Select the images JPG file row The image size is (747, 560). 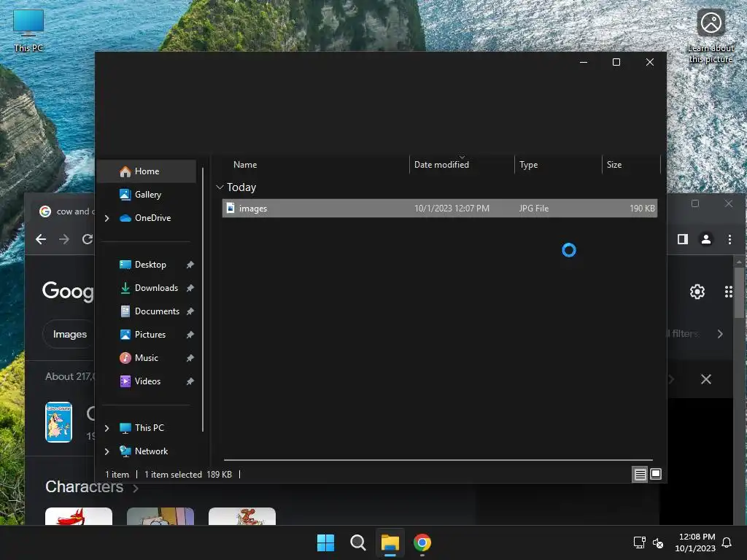tap(440, 209)
